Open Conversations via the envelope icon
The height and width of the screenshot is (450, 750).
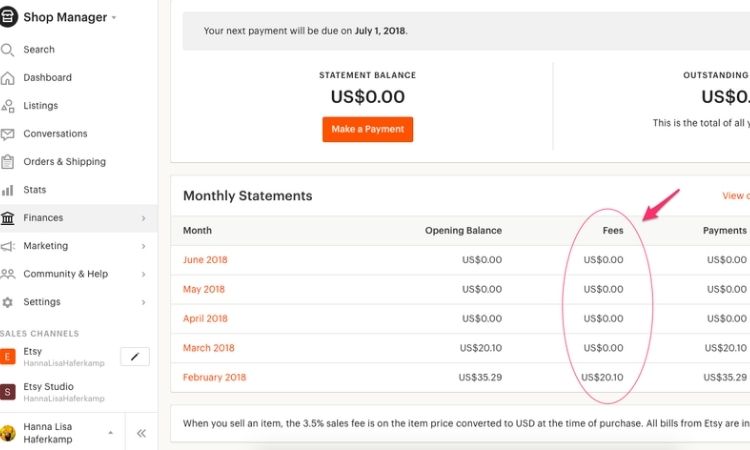pos(7,134)
